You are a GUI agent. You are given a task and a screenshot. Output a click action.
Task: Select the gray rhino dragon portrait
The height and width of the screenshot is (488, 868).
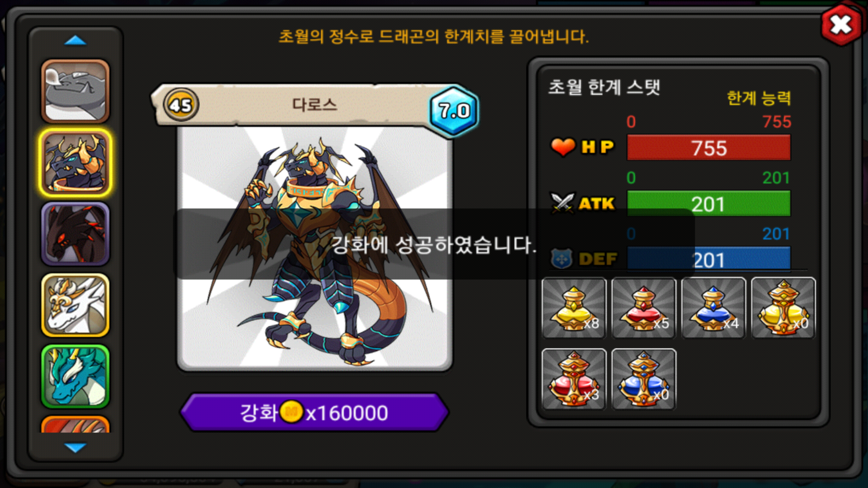75,92
